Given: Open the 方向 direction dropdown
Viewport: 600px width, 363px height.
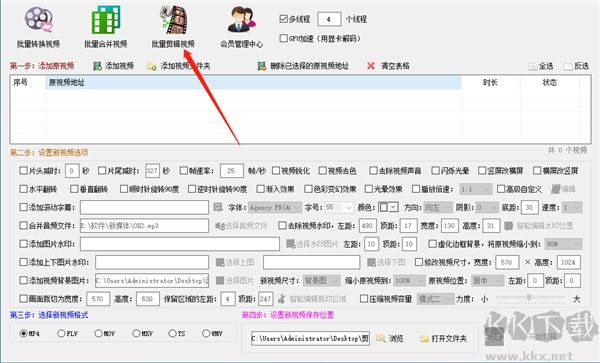Looking at the screenshot, I should point(438,207).
